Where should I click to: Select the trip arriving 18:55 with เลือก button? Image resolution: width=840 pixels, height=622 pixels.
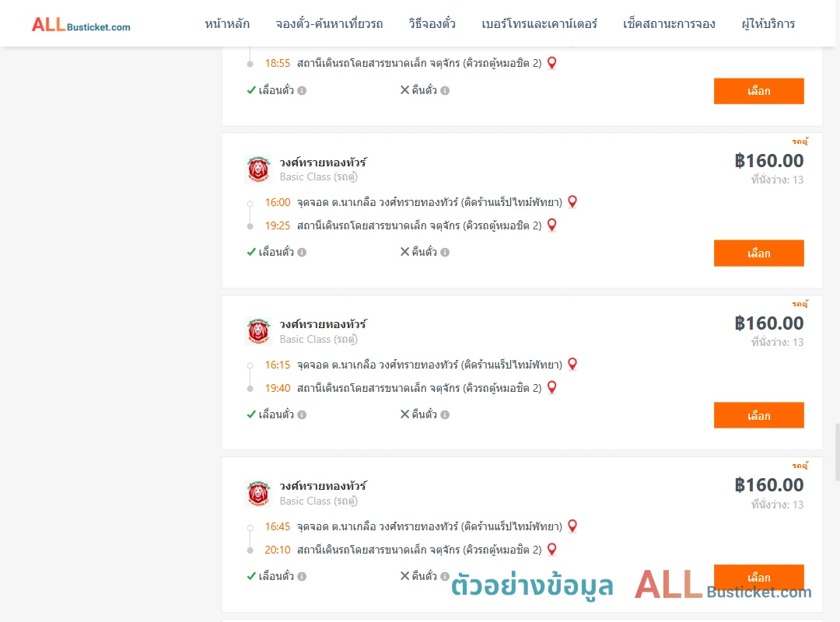(x=758, y=91)
